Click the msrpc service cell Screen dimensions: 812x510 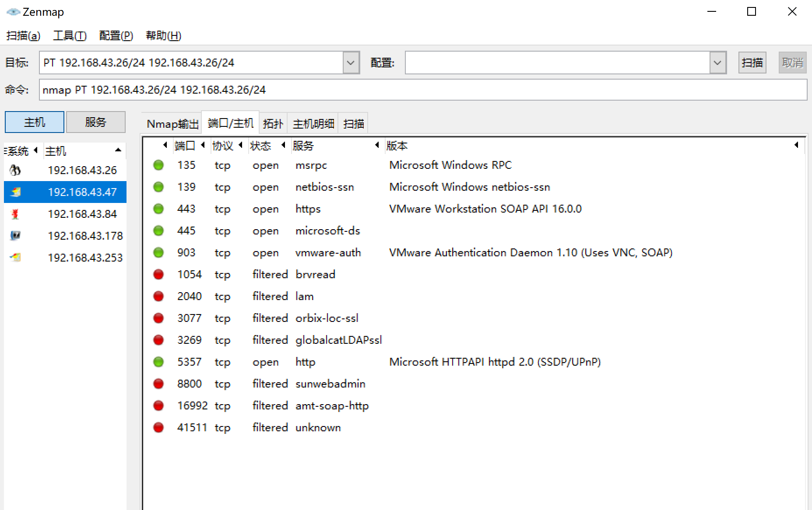click(311, 165)
